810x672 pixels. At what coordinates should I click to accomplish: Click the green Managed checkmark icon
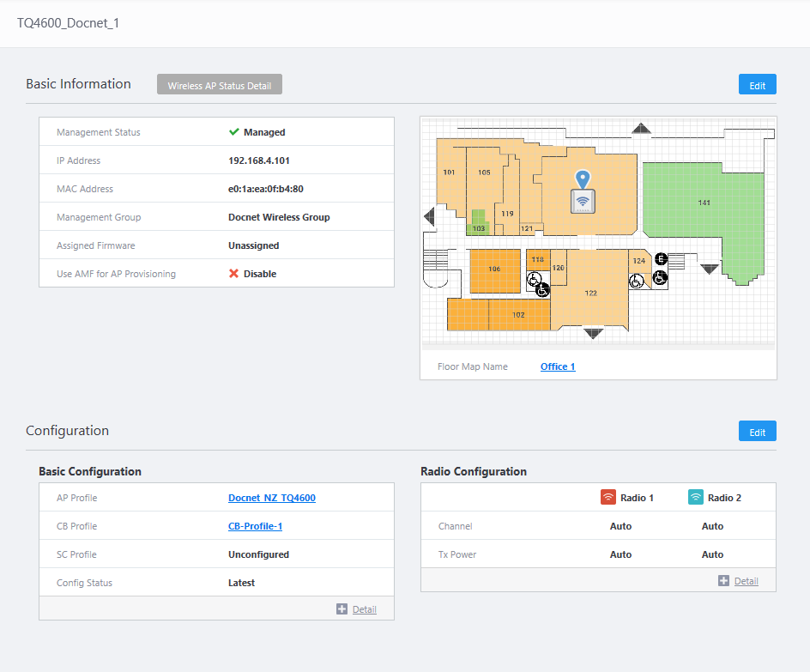[x=233, y=132]
